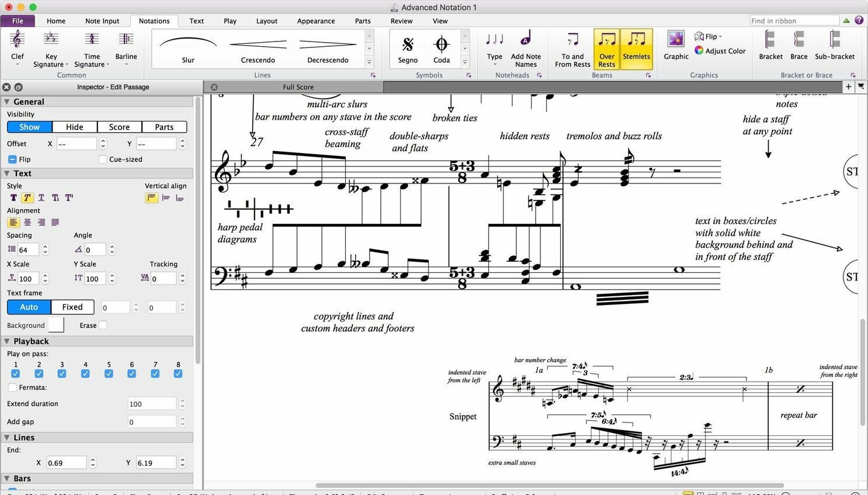The height and width of the screenshot is (495, 868).
Task: Collapse the General section in Inspector
Action: pyautogui.click(x=7, y=102)
